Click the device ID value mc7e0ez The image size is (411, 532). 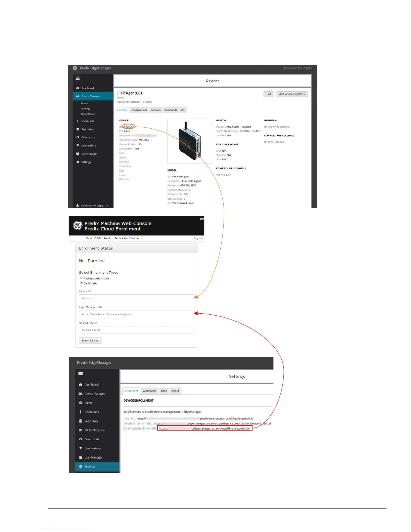click(x=129, y=127)
